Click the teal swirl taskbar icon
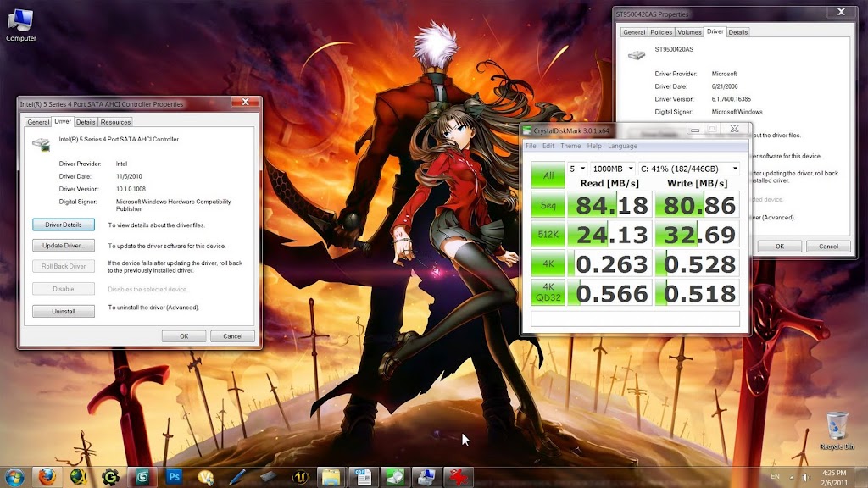 [x=142, y=476]
